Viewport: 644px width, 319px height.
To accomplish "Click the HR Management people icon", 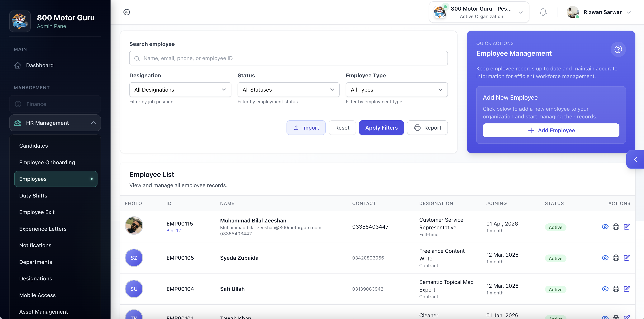I will [x=18, y=123].
